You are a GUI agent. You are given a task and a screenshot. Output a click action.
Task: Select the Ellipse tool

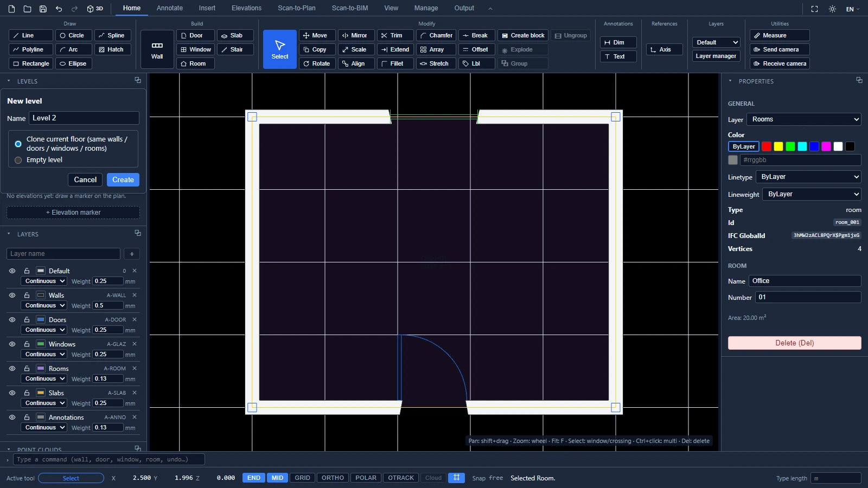[x=74, y=63]
